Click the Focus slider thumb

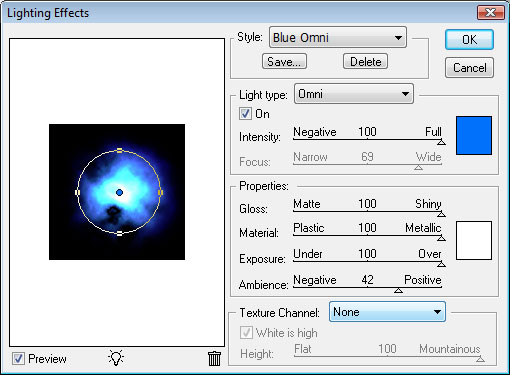pos(418,167)
